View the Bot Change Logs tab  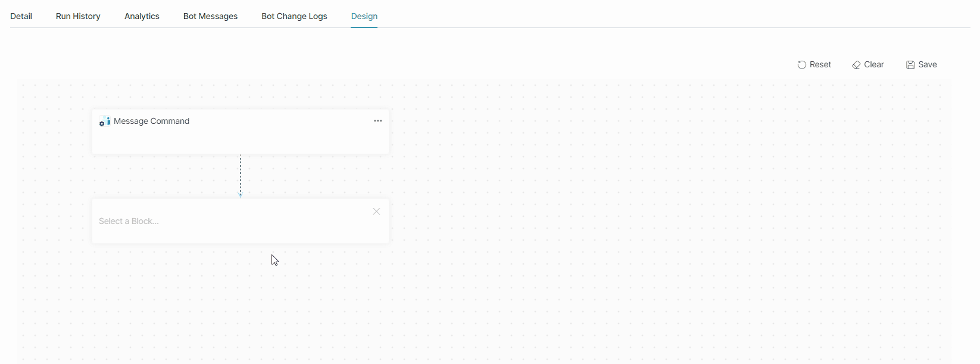(x=294, y=16)
